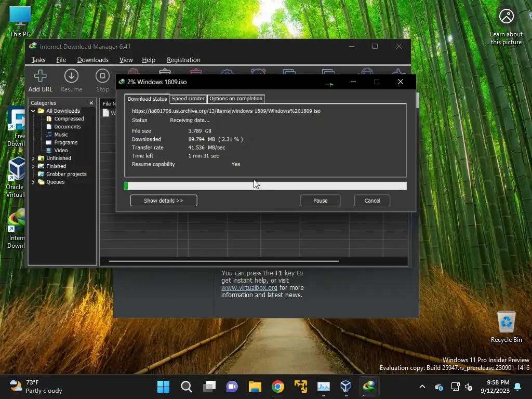532x399 pixels.
Task: Open the Recycle Bin desktop icon
Action: pos(506,327)
